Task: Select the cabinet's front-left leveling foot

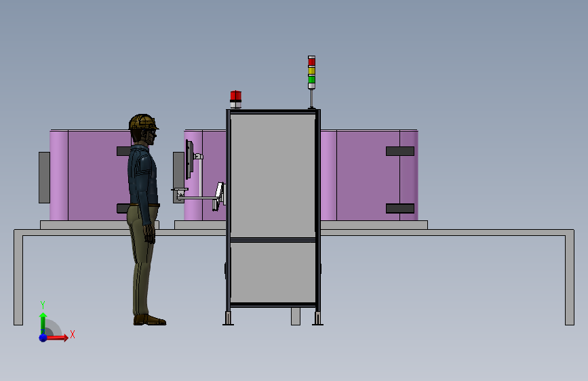Action: tap(228, 319)
